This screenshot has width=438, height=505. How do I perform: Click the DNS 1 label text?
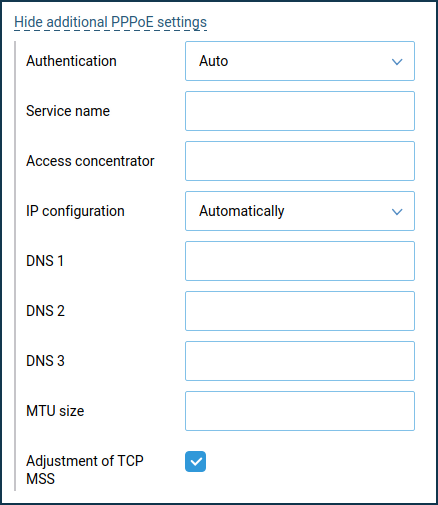[45, 261]
